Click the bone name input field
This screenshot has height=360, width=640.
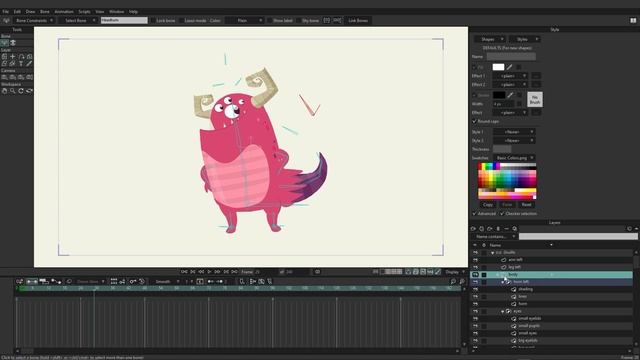click(124, 20)
